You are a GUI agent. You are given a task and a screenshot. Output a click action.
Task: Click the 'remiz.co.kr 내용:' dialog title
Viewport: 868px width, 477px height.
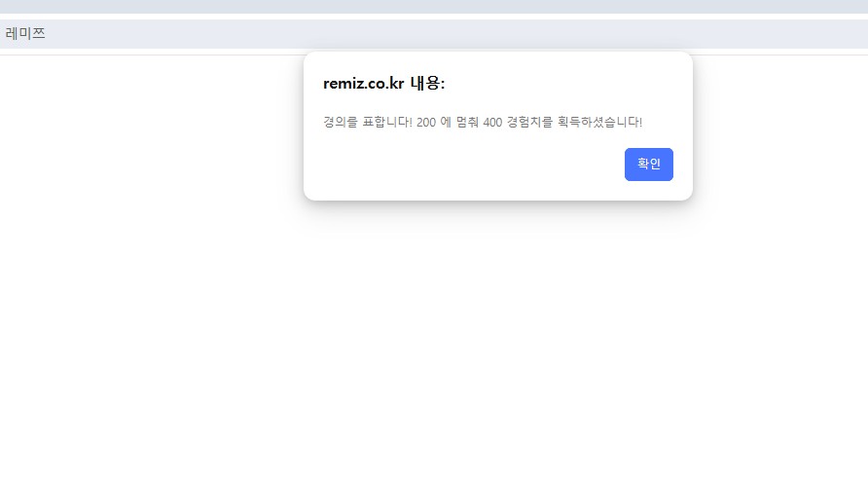click(384, 83)
